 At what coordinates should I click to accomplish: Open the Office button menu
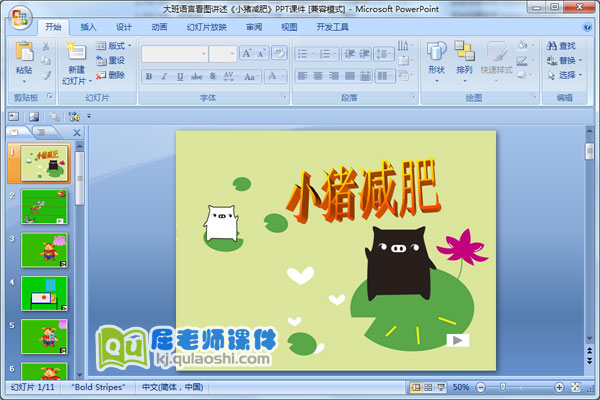pyautogui.click(x=20, y=18)
